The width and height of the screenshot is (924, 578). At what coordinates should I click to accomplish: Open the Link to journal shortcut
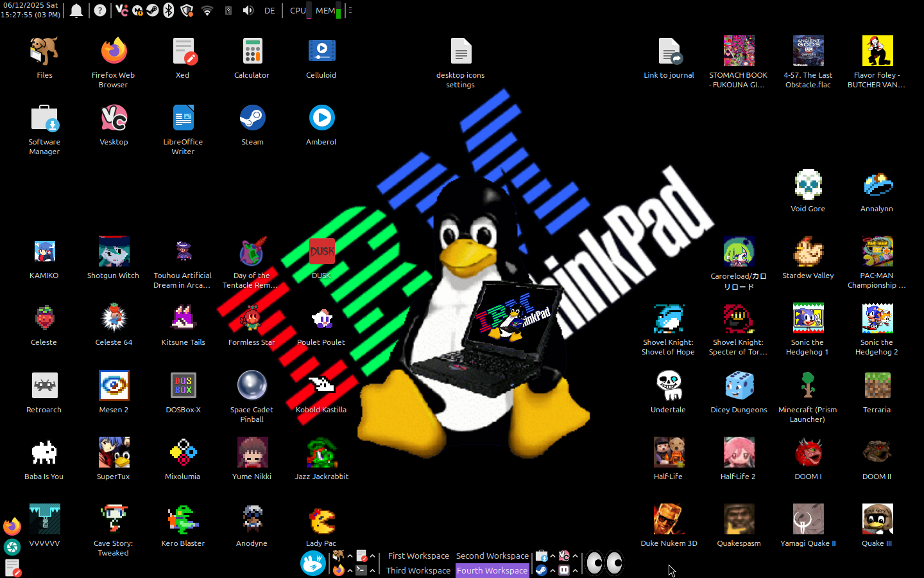(669, 51)
